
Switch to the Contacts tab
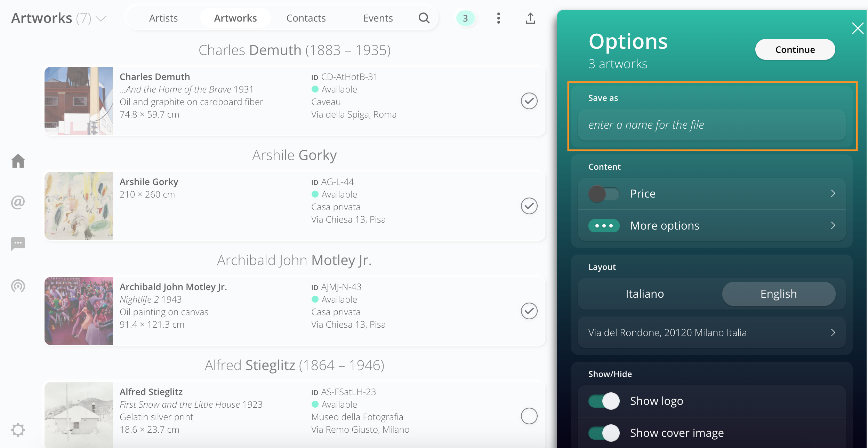(x=306, y=18)
